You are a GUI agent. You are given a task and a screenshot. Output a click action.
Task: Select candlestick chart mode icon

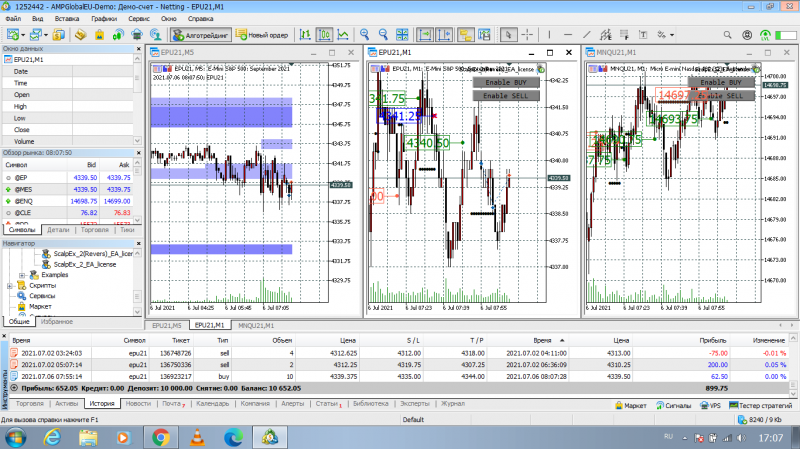(324, 35)
